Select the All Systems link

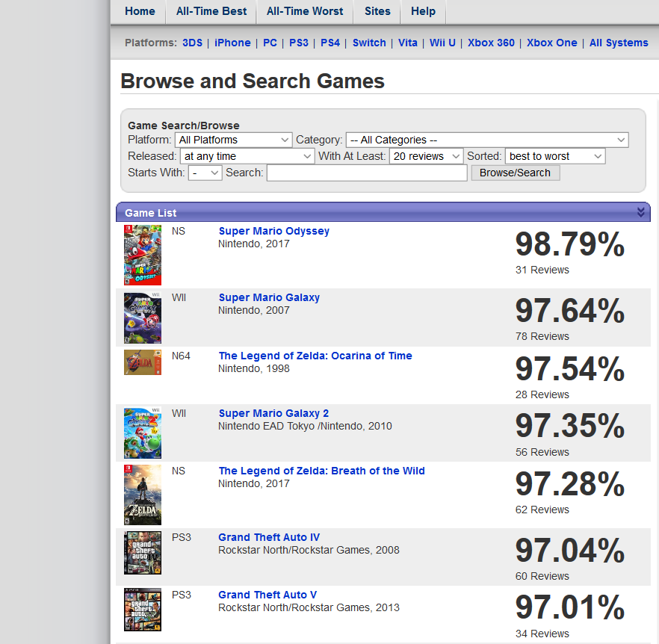coord(619,43)
